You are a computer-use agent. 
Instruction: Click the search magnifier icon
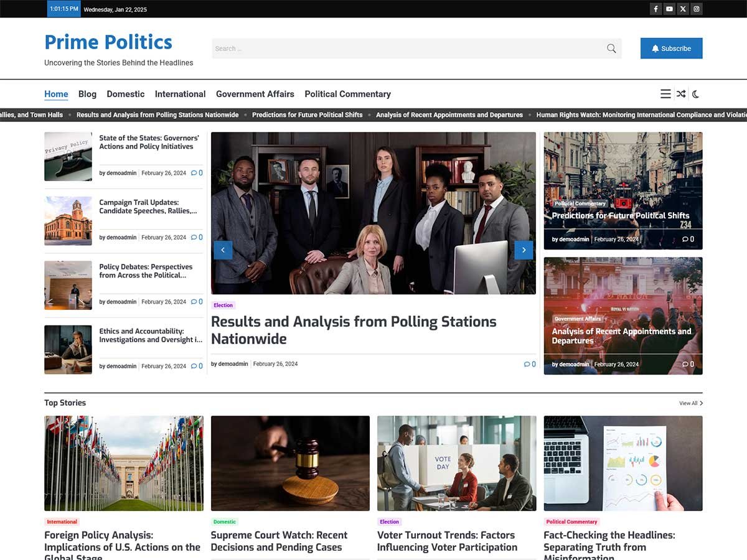tap(611, 49)
